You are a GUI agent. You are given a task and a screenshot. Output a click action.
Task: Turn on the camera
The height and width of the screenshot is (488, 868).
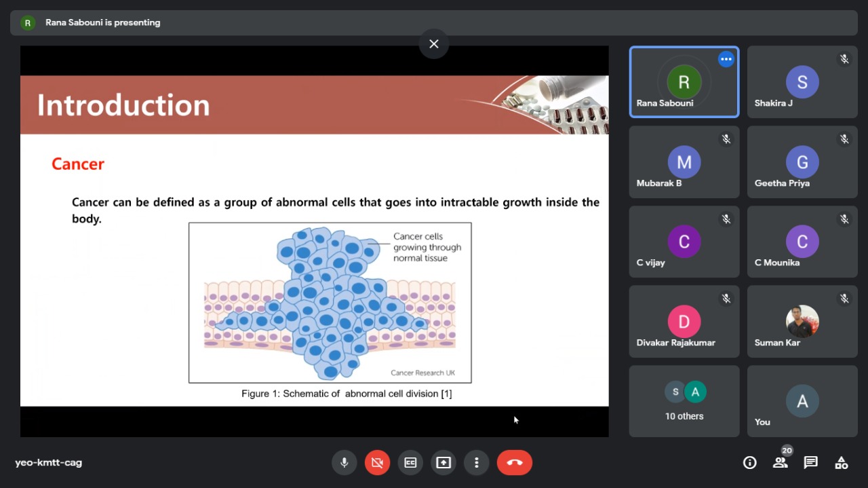(377, 463)
